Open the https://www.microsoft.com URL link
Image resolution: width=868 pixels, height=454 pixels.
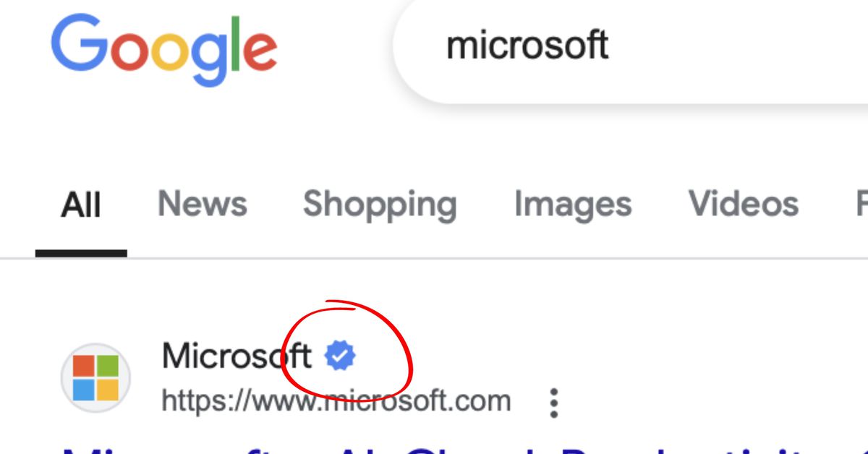point(336,401)
